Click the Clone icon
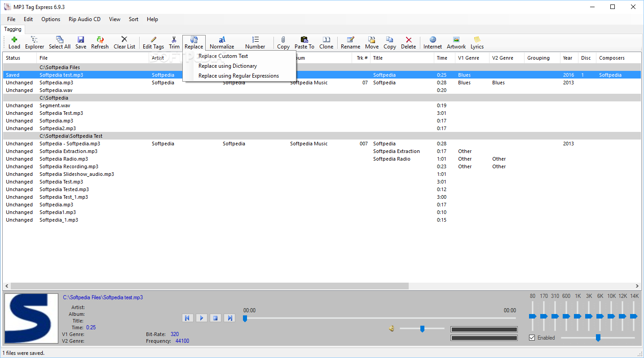644x358 pixels. click(326, 43)
